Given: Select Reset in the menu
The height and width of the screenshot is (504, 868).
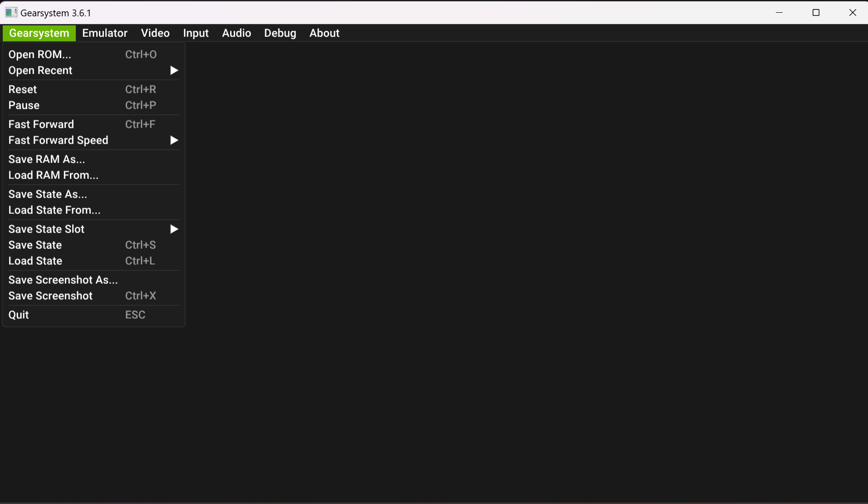Looking at the screenshot, I should (x=94, y=89).
